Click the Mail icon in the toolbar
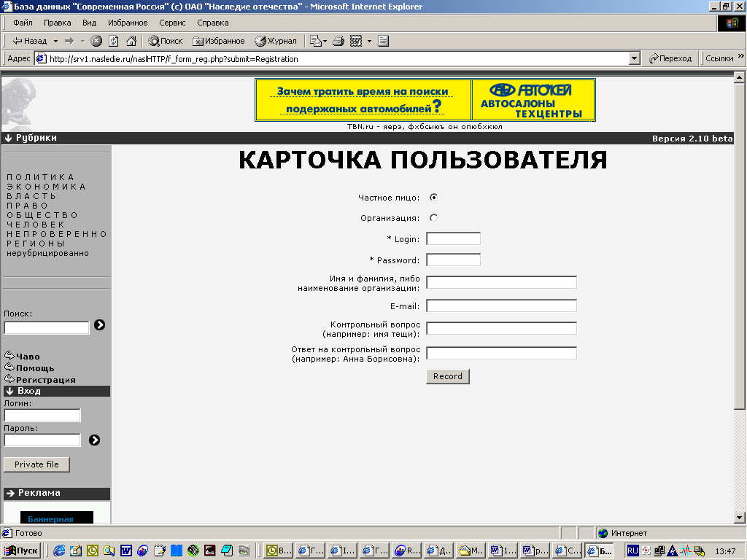This screenshot has width=747, height=560. coord(315,41)
